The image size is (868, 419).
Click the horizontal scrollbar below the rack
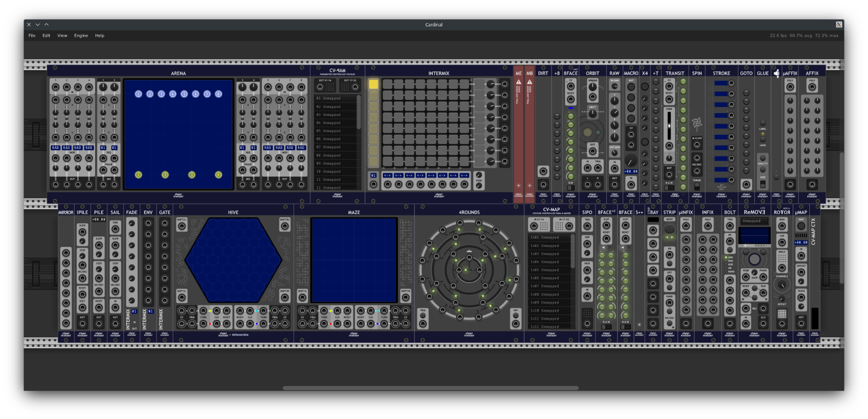pyautogui.click(x=430, y=388)
